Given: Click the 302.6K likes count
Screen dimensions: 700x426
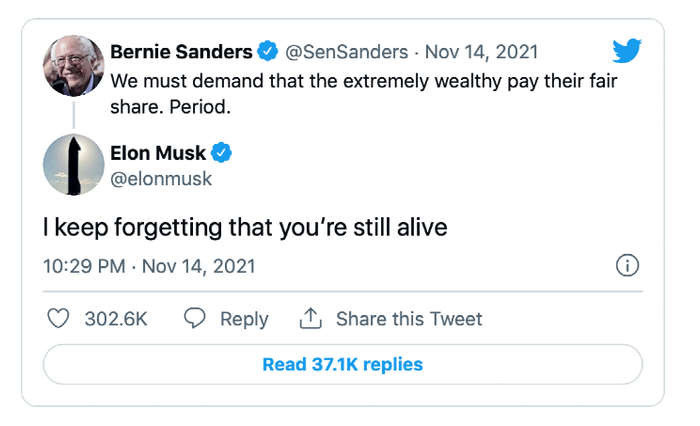Looking at the screenshot, I should 116,319.
